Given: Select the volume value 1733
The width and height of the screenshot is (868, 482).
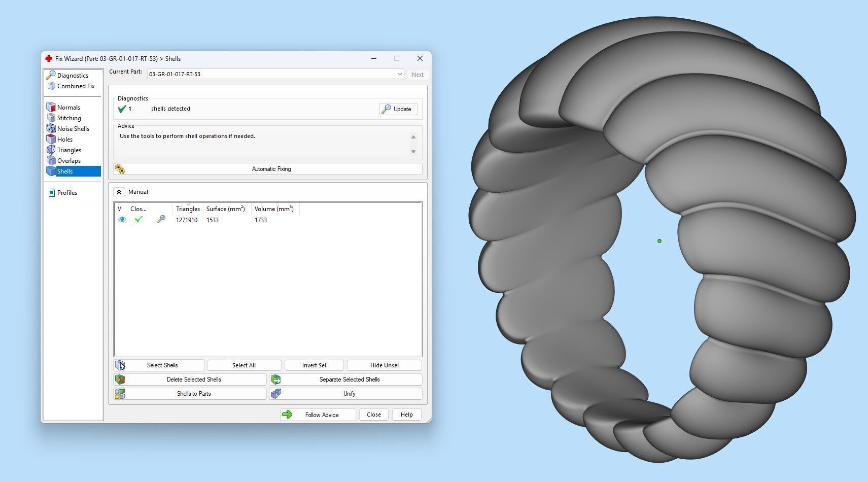Looking at the screenshot, I should (261, 220).
